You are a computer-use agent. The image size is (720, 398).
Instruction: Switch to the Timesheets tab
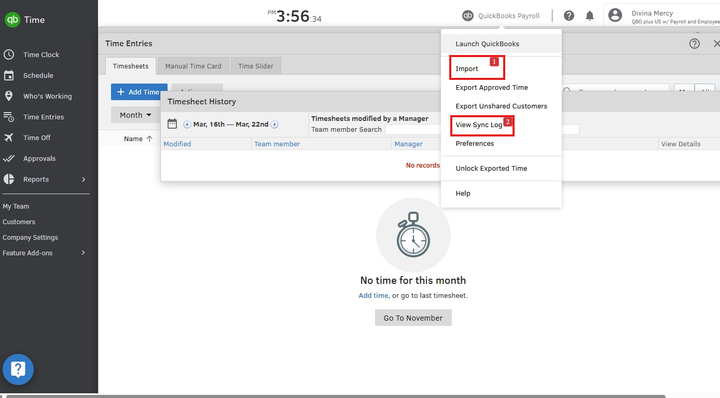pos(130,66)
